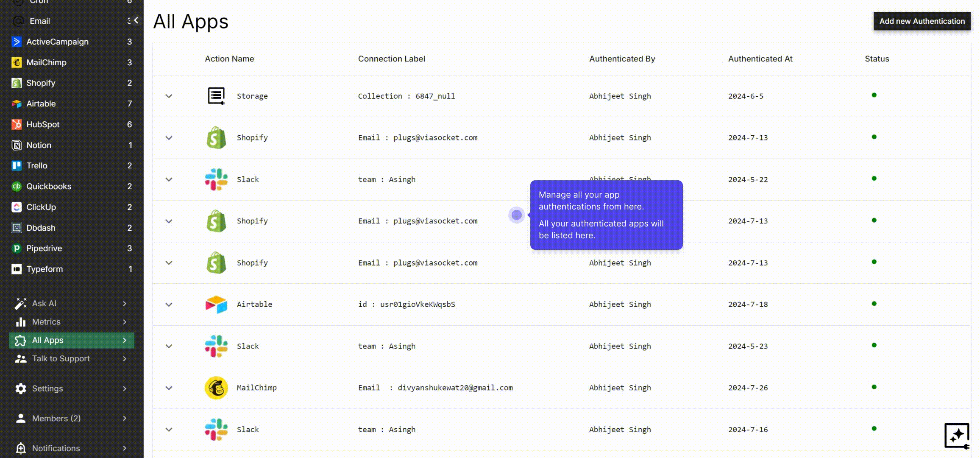Click the Airtable row status dot

[874, 304]
